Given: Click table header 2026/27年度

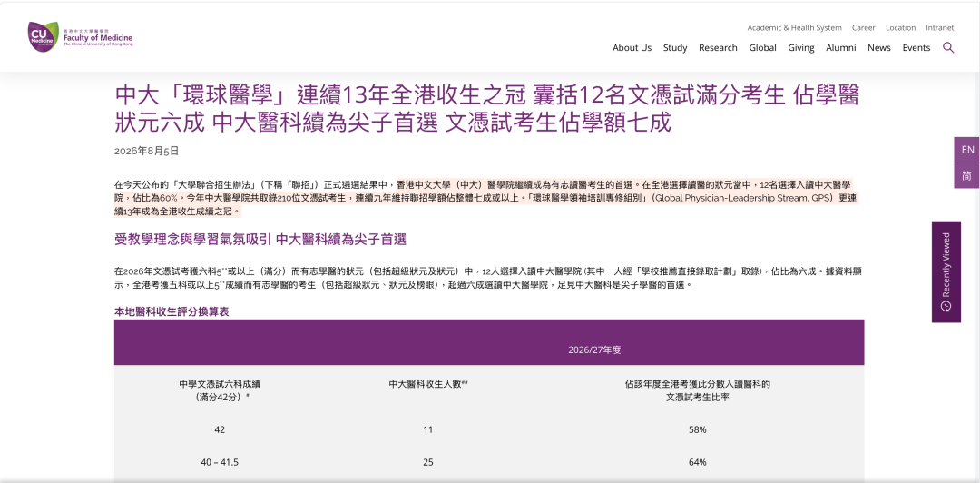Looking at the screenshot, I should coord(594,350).
